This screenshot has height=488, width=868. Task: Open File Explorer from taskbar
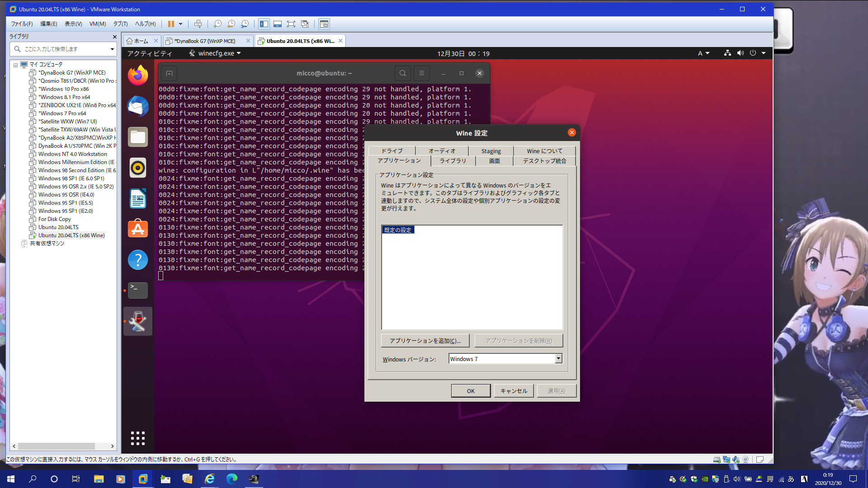pyautogui.click(x=99, y=479)
